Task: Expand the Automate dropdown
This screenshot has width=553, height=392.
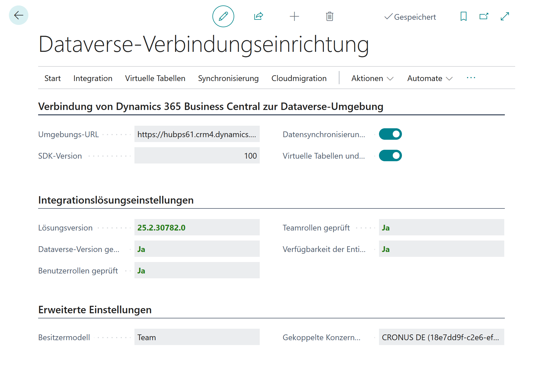Action: (x=430, y=78)
